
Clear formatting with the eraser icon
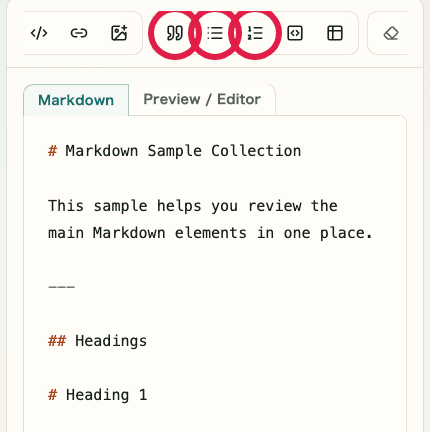coord(391,33)
